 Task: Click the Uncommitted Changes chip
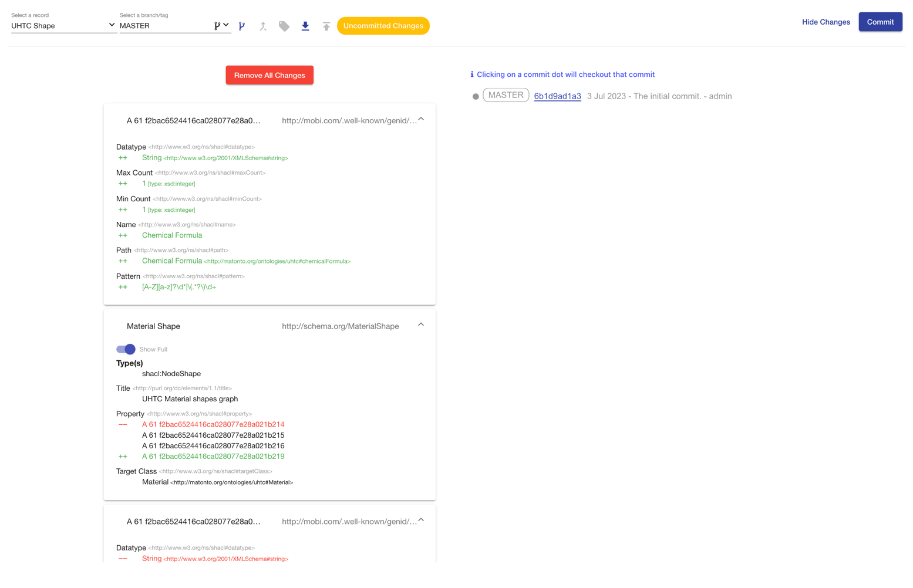pyautogui.click(x=383, y=26)
